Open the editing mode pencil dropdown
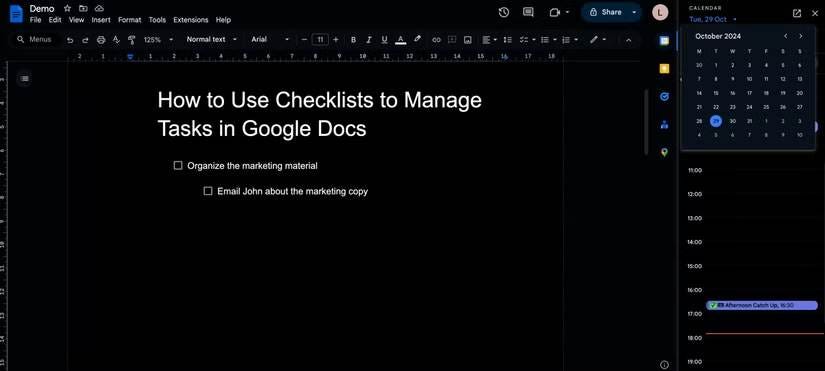825x371 pixels. click(598, 39)
